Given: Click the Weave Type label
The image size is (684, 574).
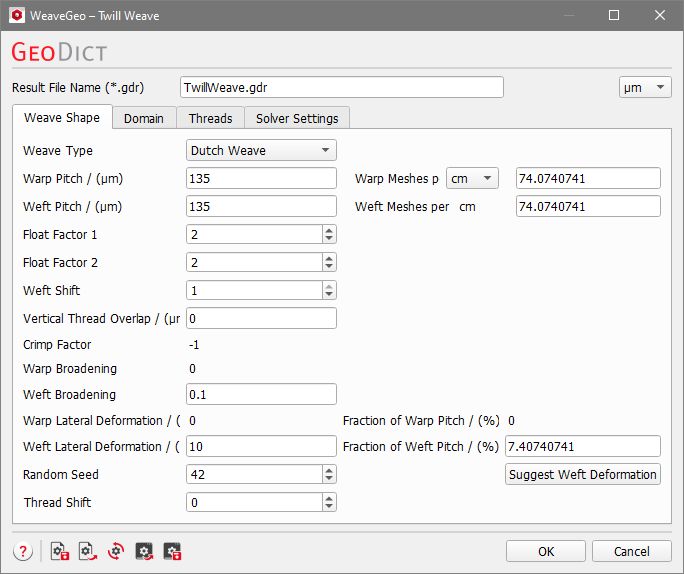Looking at the screenshot, I should pos(58,150).
